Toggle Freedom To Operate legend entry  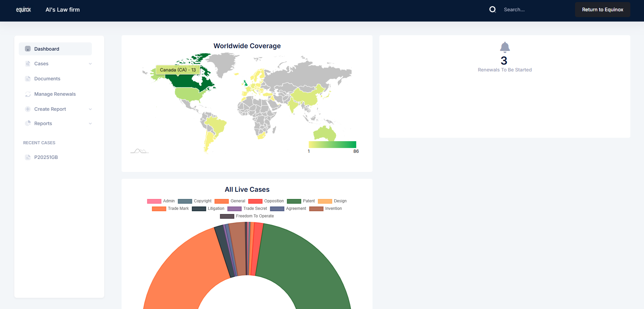pyautogui.click(x=247, y=216)
